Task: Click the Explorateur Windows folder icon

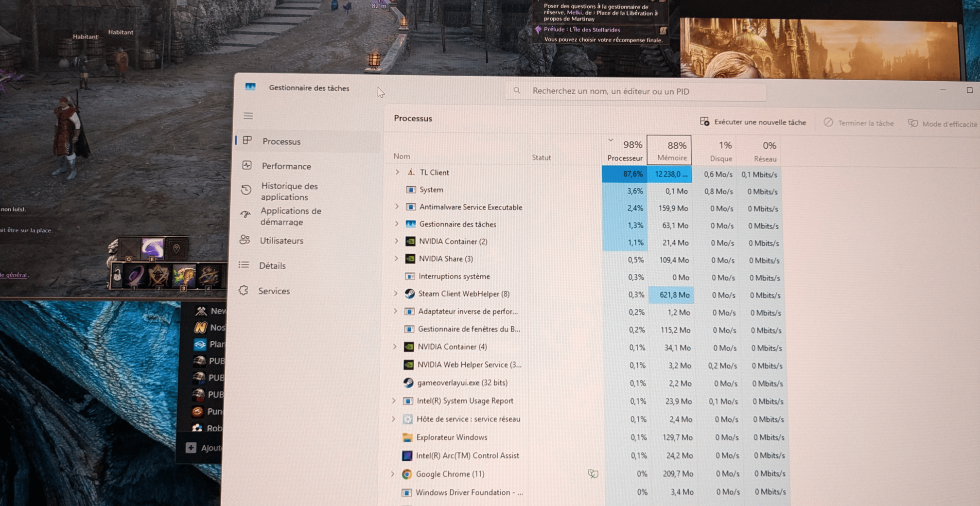Action: pos(407,437)
